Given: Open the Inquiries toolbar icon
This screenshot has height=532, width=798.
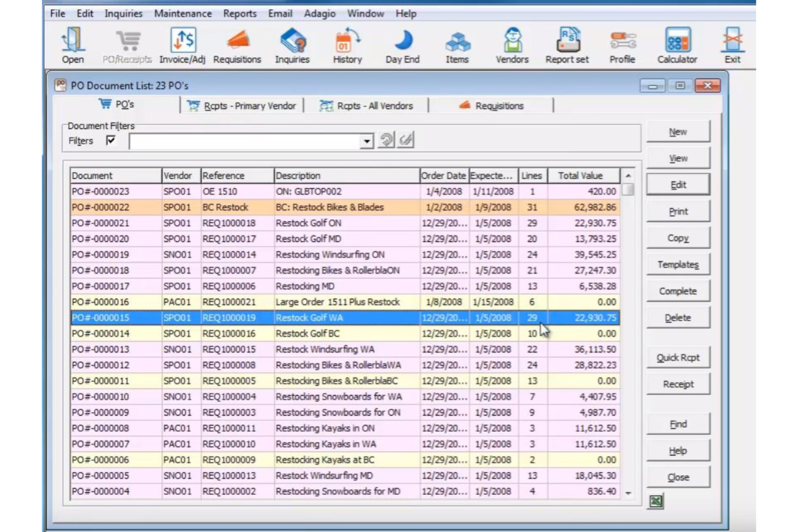Looking at the screenshot, I should point(292,46).
